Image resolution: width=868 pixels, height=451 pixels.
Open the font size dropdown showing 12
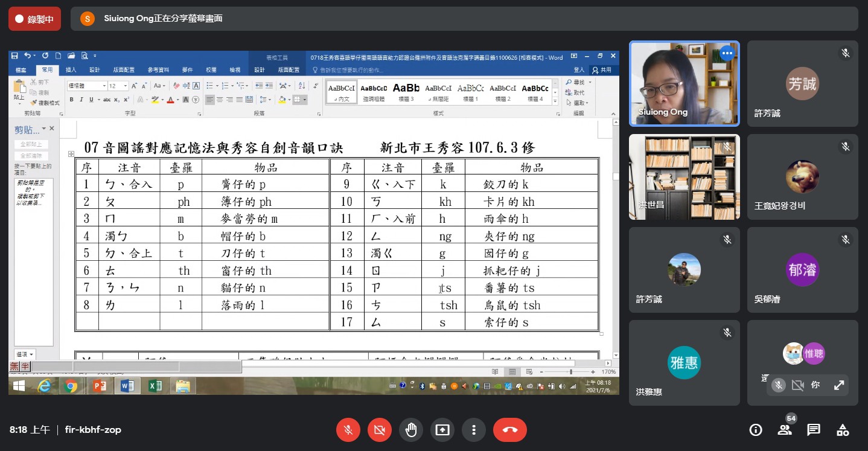125,86
